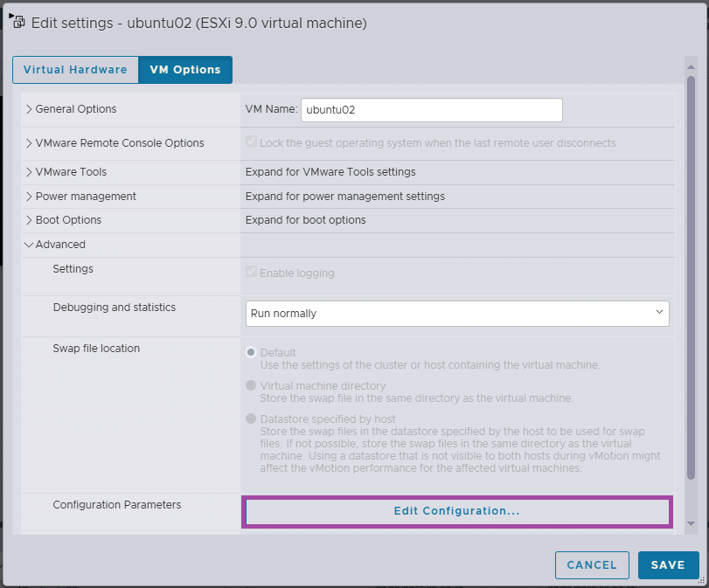This screenshot has height=588, width=709.
Task: Click the VM icon in dialog title
Action: tap(18, 23)
